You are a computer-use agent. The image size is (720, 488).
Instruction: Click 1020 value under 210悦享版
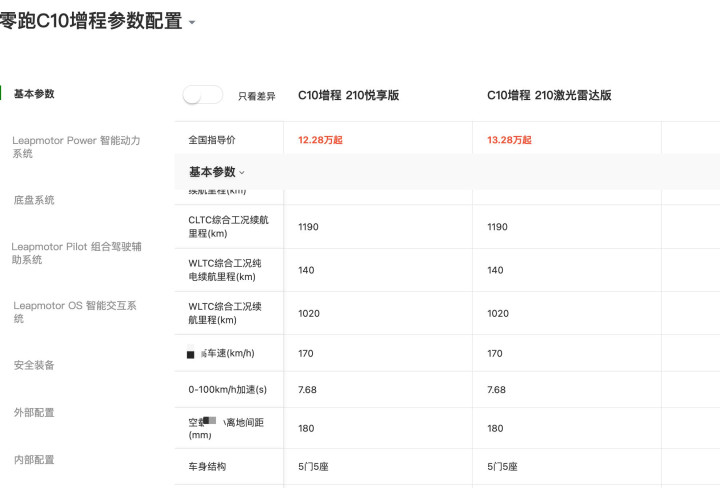coord(309,314)
